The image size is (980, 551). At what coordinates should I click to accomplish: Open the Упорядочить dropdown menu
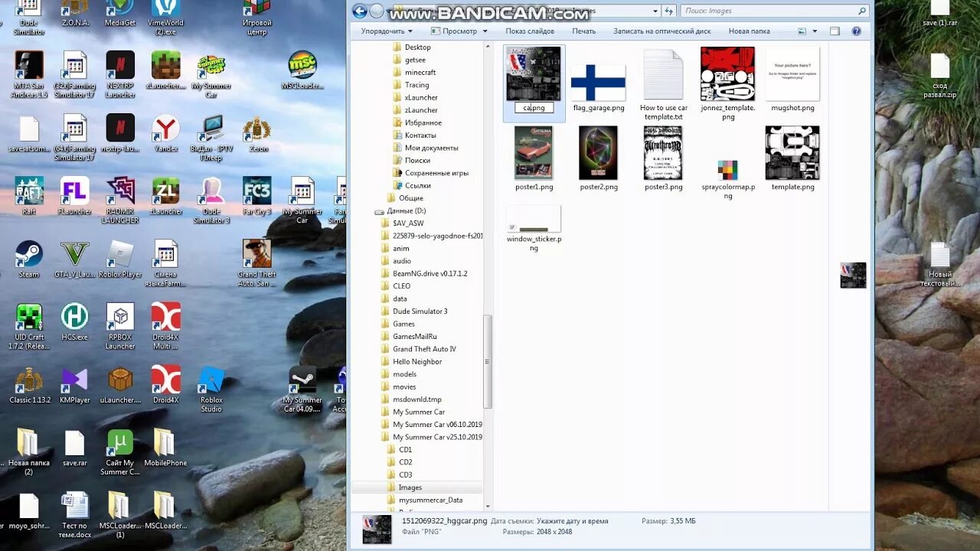(387, 31)
